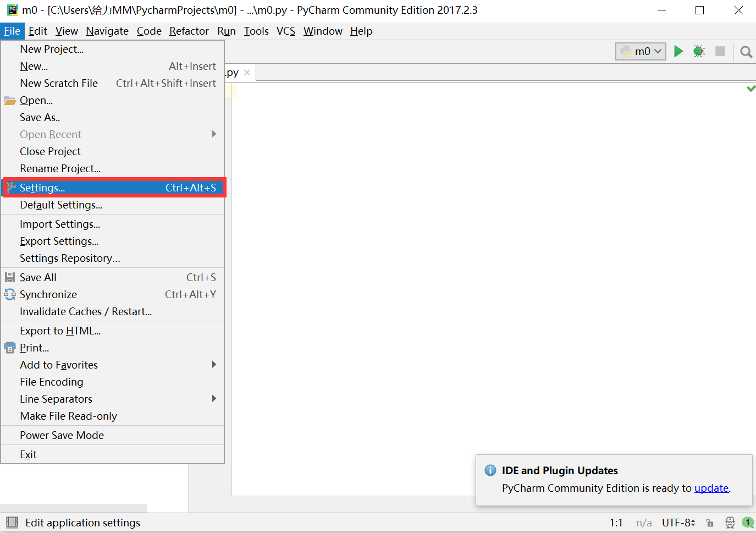Viewport: 756px width, 533px height.
Task: Click the 1:1 cursor position indicator
Action: click(616, 523)
